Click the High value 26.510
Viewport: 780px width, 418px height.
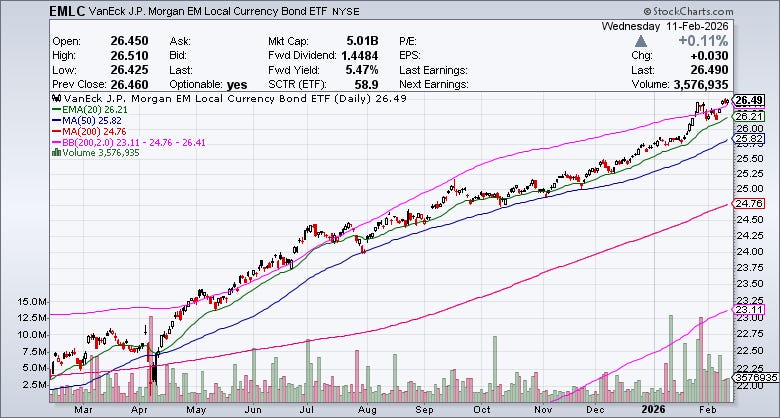click(129, 55)
